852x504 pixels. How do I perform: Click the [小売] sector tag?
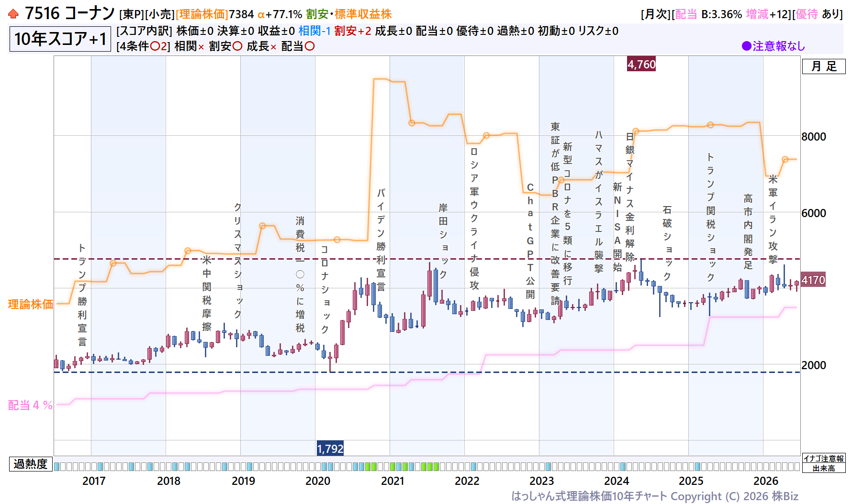(159, 14)
